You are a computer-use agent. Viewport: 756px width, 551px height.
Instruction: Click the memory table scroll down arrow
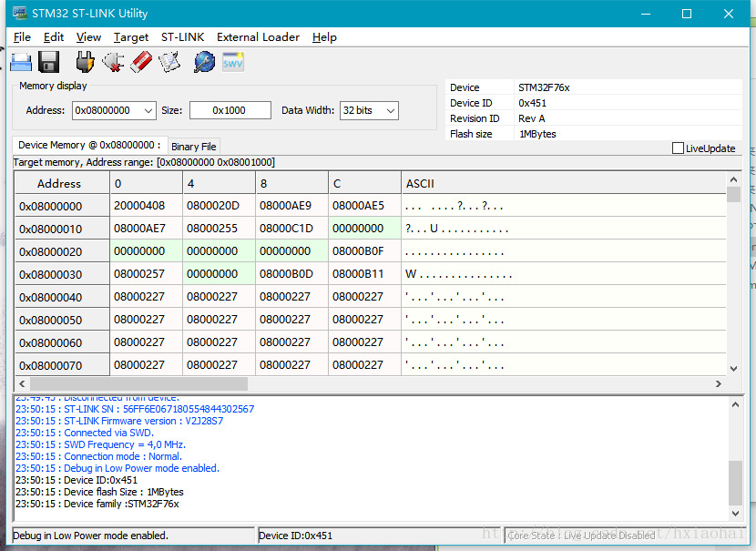click(733, 369)
